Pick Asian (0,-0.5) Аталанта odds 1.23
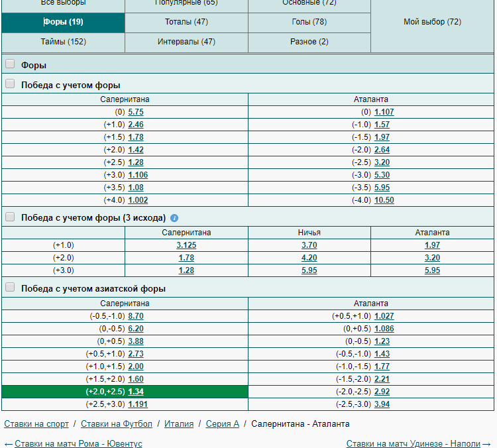 (x=382, y=341)
